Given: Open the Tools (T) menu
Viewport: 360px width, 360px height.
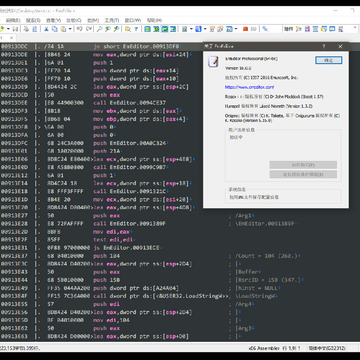Looking at the screenshot, I should (x=112, y=20).
